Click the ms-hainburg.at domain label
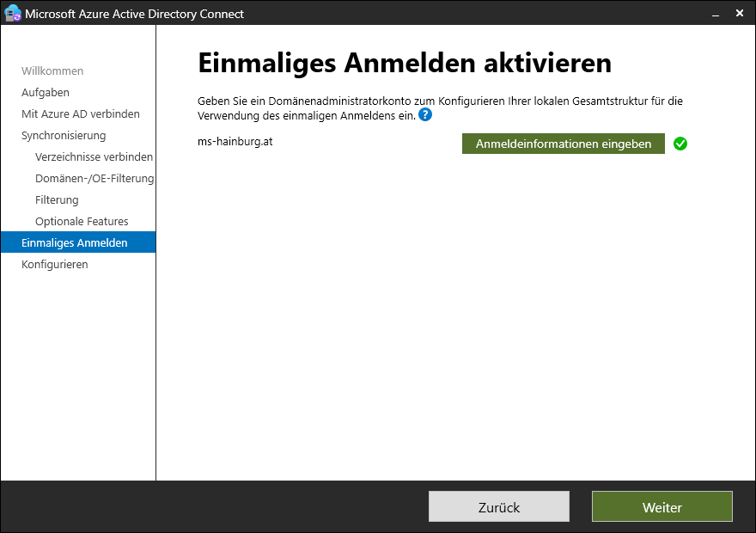Screen dimensions: 756x533 click(235, 141)
